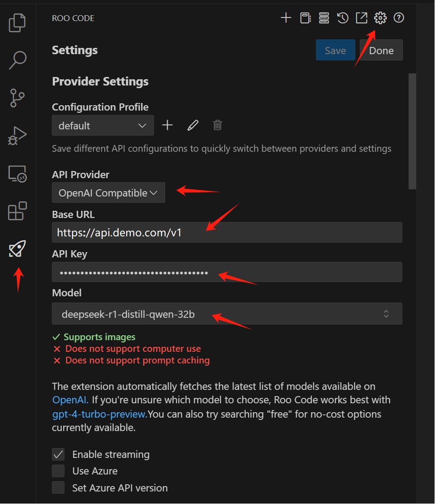
Task: Open task history clock icon
Action: coord(342,18)
